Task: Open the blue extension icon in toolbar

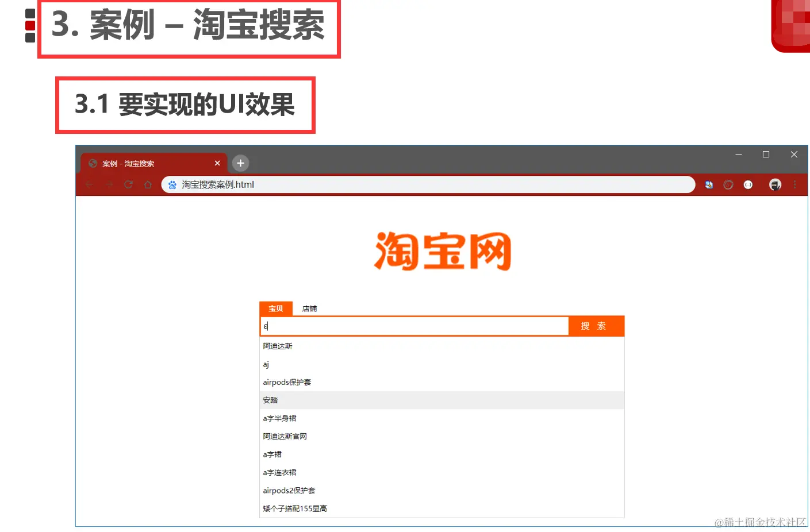Action: [x=709, y=184]
